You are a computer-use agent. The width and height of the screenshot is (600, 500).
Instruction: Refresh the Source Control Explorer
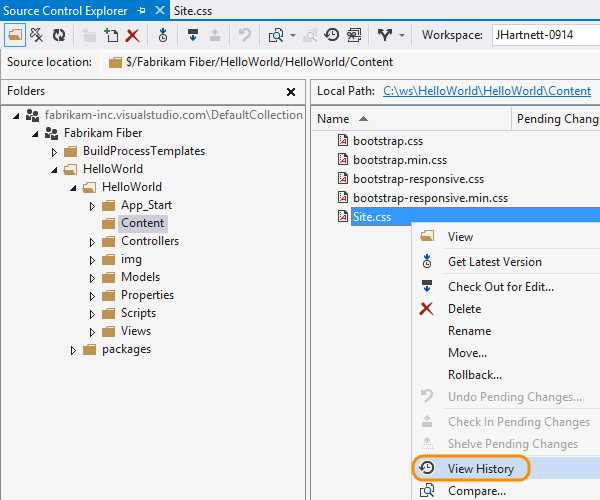59,35
